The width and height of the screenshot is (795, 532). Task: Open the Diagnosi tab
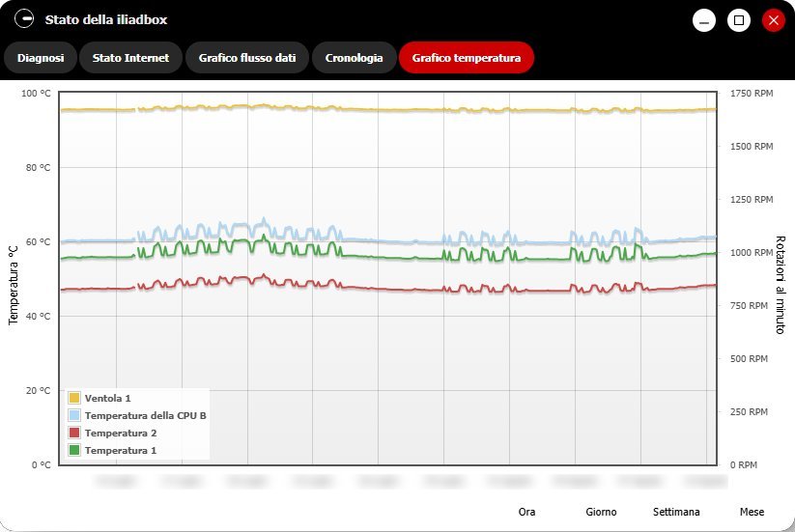(41, 58)
